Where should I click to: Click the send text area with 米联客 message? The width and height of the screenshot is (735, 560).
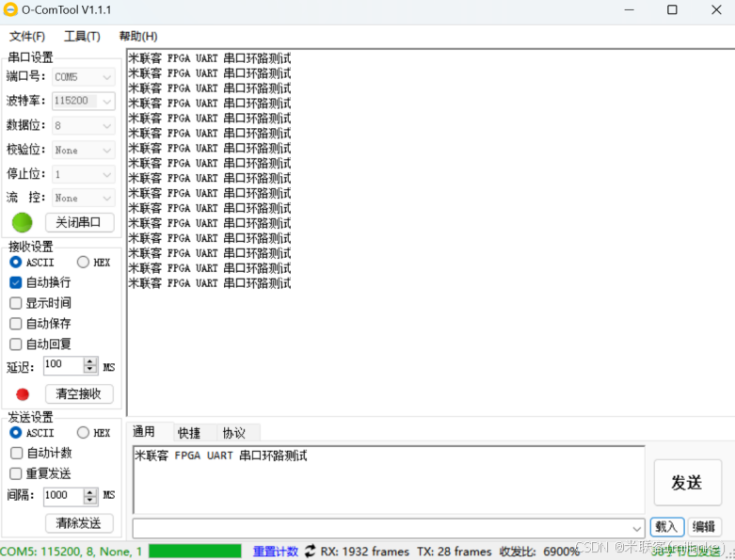(x=389, y=480)
